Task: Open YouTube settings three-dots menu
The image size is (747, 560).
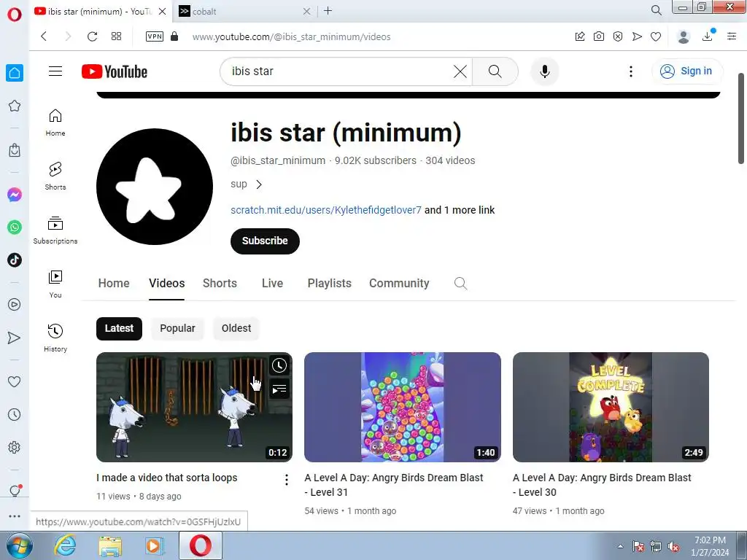Action: click(631, 71)
